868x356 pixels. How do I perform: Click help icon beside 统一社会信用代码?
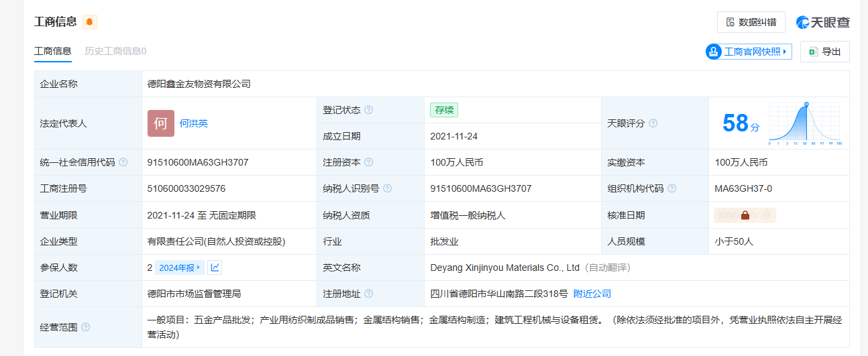point(123,162)
